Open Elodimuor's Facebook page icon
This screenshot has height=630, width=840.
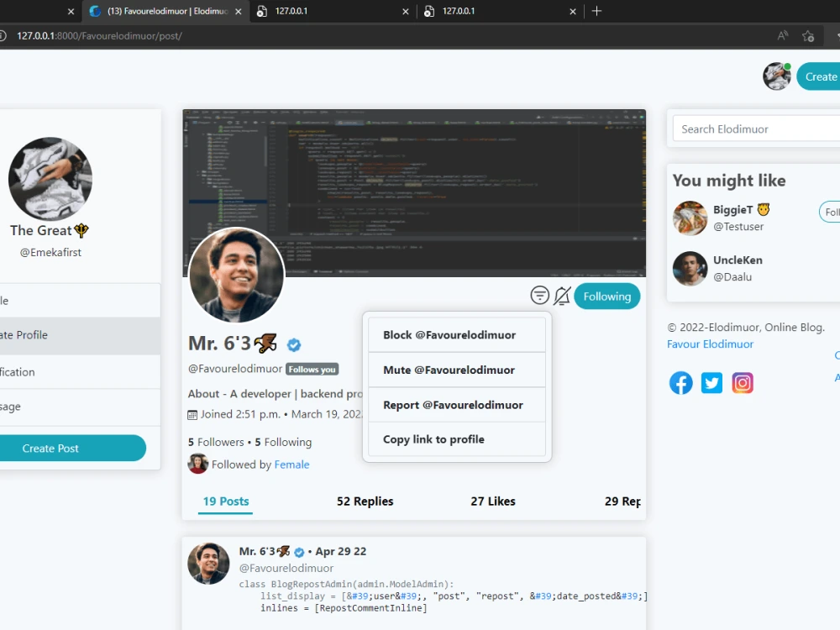[x=680, y=382]
